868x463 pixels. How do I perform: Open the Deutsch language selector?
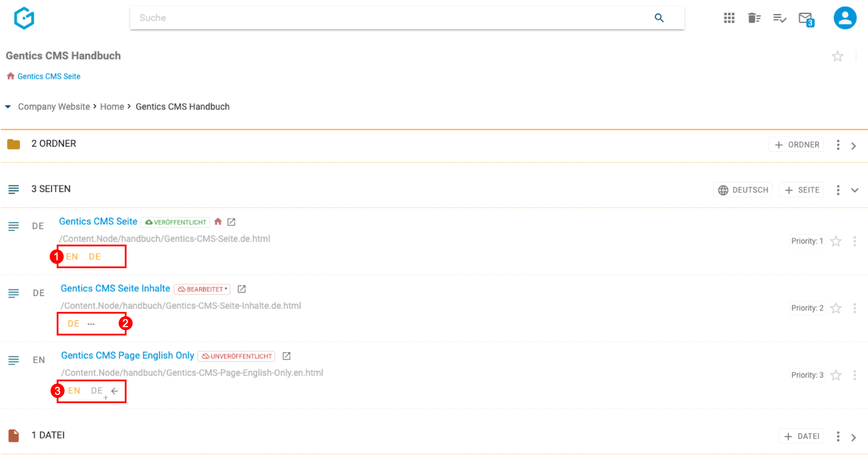click(743, 190)
